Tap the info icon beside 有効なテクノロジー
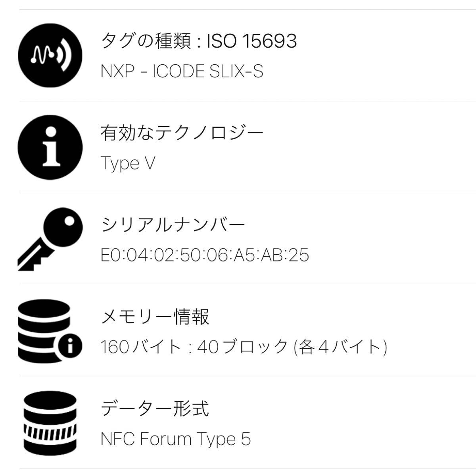The image size is (476, 476). point(50,148)
